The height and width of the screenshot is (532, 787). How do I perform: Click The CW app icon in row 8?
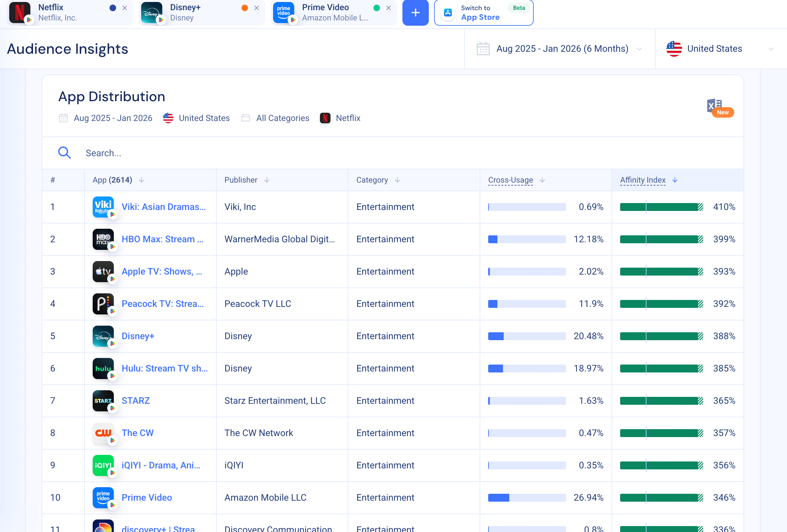pos(103,433)
